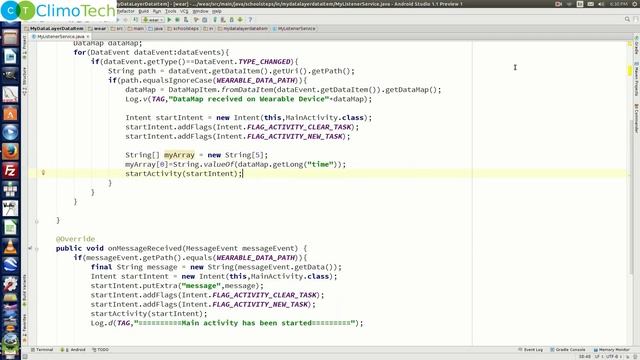Viewport: 640px width, 360px height.
Task: Open the Help question mark toolbar icon
Action: tap(250, 20)
